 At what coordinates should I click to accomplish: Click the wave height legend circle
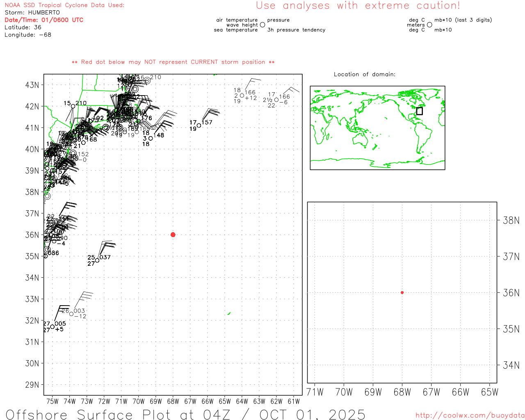point(262,25)
